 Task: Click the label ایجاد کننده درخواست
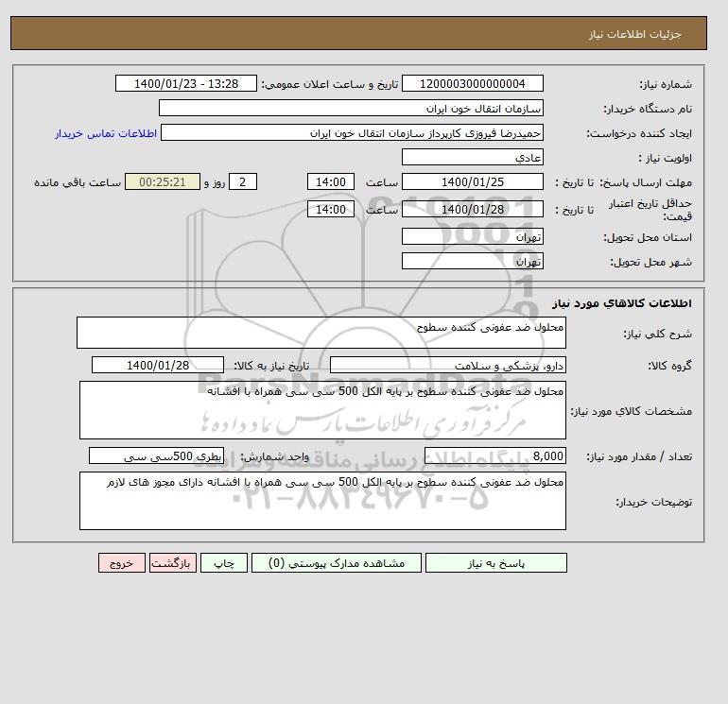(x=639, y=133)
